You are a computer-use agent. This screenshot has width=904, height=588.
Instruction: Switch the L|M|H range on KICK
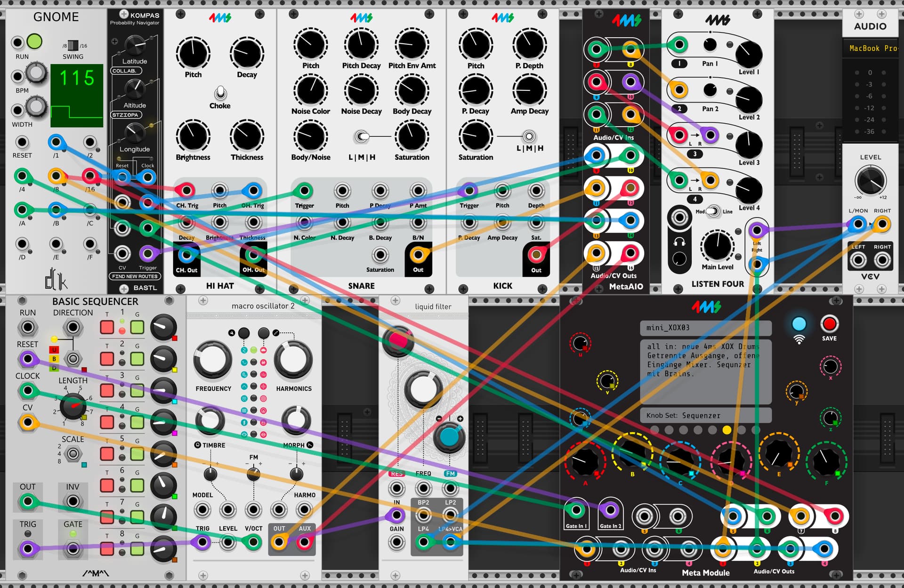[x=529, y=137]
